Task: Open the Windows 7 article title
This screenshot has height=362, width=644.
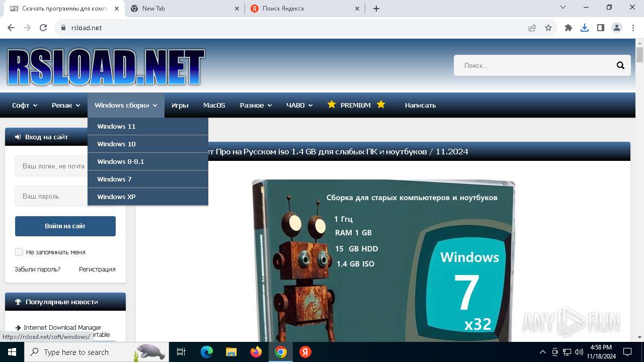Action: pos(338,151)
